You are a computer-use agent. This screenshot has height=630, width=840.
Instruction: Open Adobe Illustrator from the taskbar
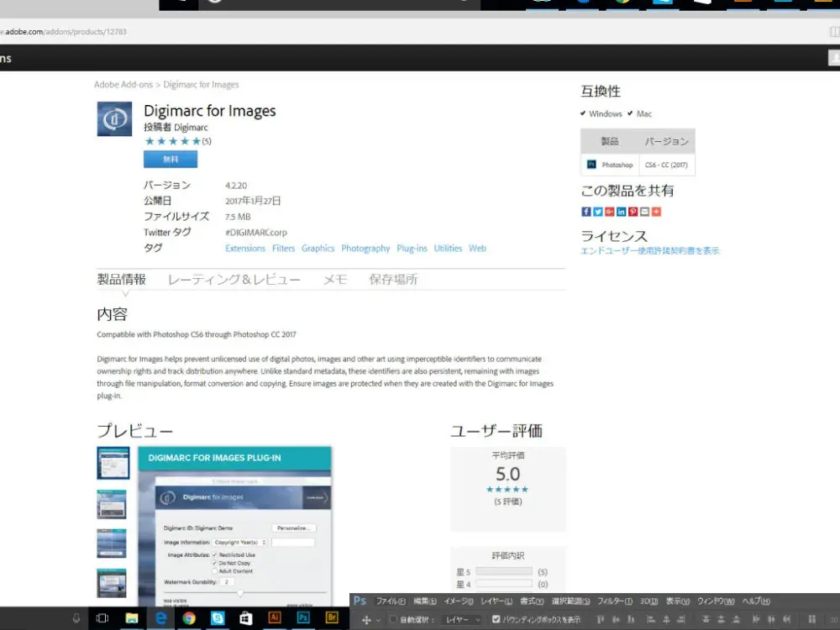(x=275, y=617)
